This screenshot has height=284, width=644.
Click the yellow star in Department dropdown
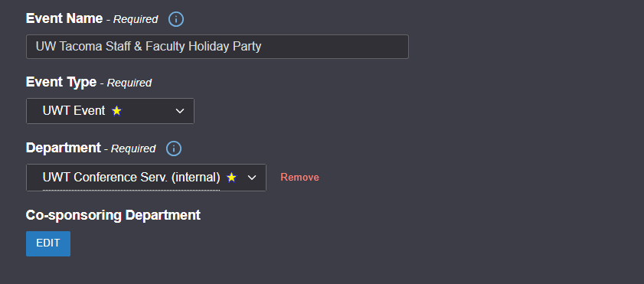(x=232, y=178)
